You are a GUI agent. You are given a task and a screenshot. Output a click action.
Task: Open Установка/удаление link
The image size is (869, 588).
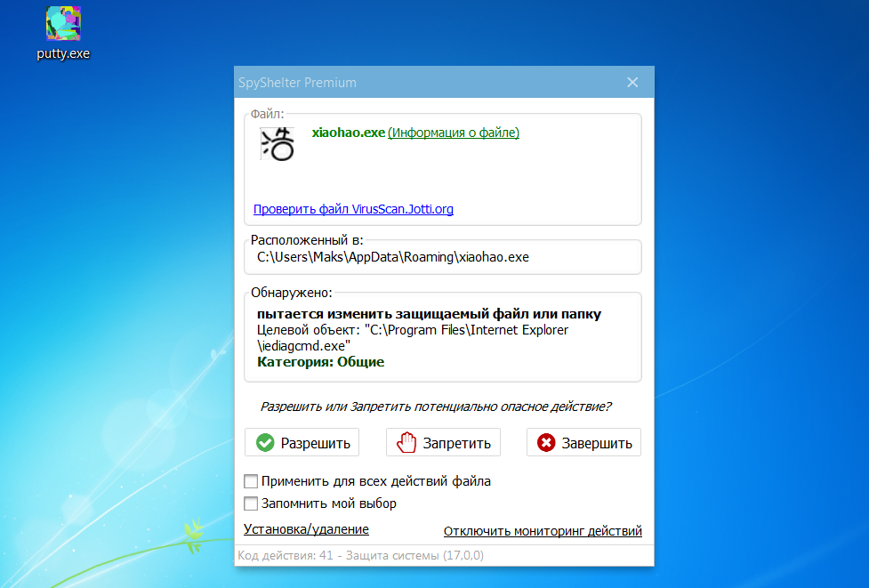306,529
